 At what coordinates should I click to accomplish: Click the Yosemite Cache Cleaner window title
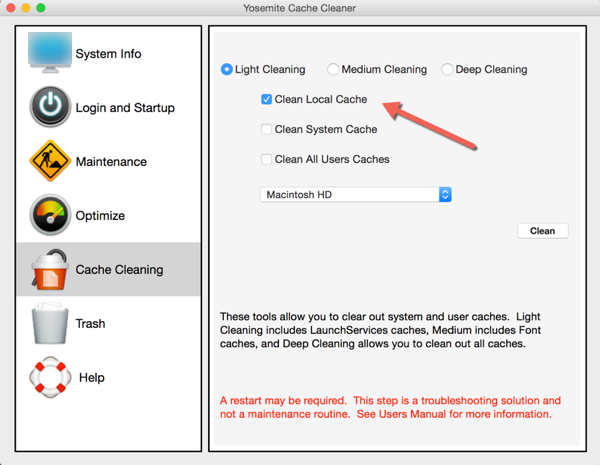[x=299, y=8]
